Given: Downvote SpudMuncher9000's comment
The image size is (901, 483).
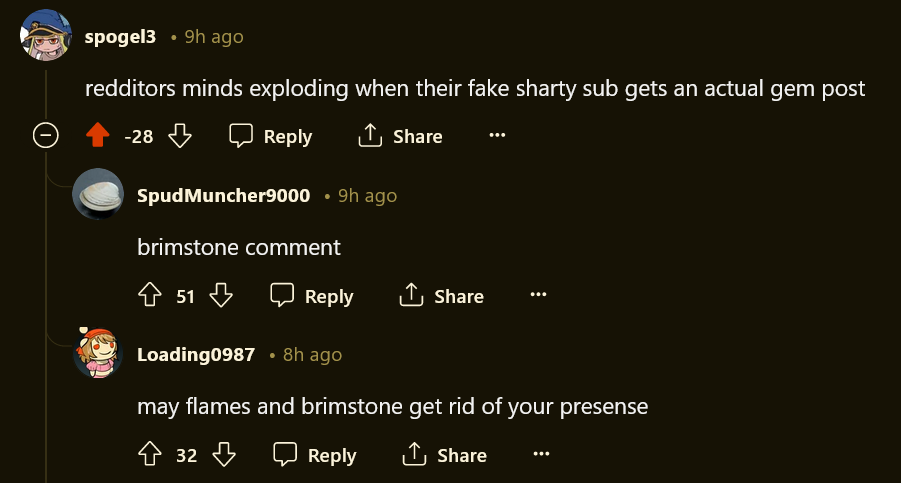Looking at the screenshot, I should tap(221, 296).
